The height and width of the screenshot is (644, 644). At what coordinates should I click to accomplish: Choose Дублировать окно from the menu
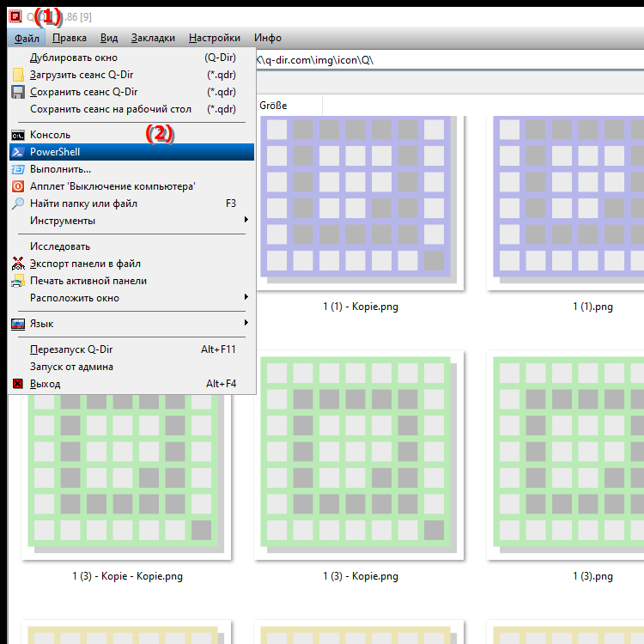click(132, 58)
